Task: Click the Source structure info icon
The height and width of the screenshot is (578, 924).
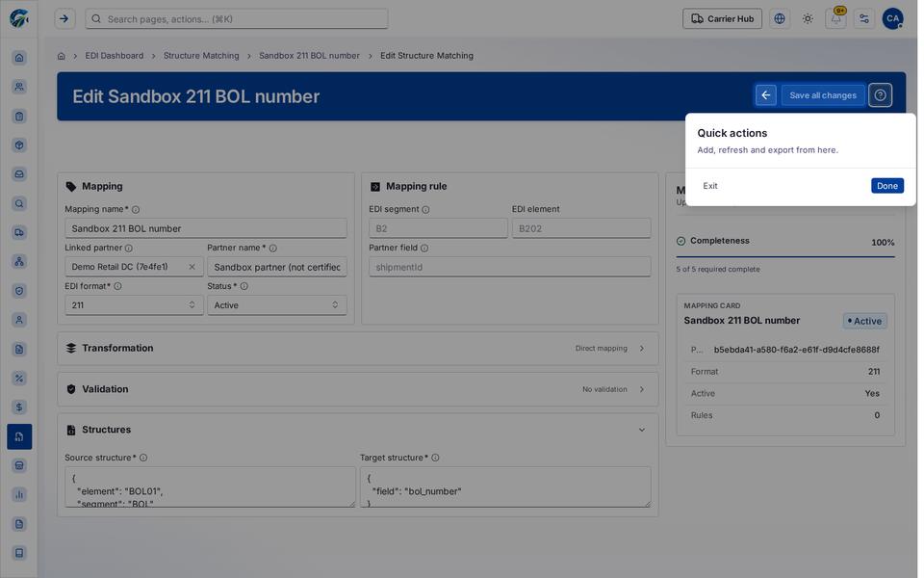Action: tap(143, 459)
